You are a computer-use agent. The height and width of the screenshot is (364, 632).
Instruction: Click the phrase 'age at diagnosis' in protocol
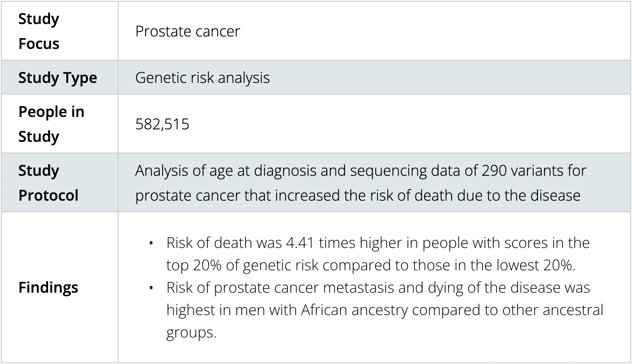(263, 170)
